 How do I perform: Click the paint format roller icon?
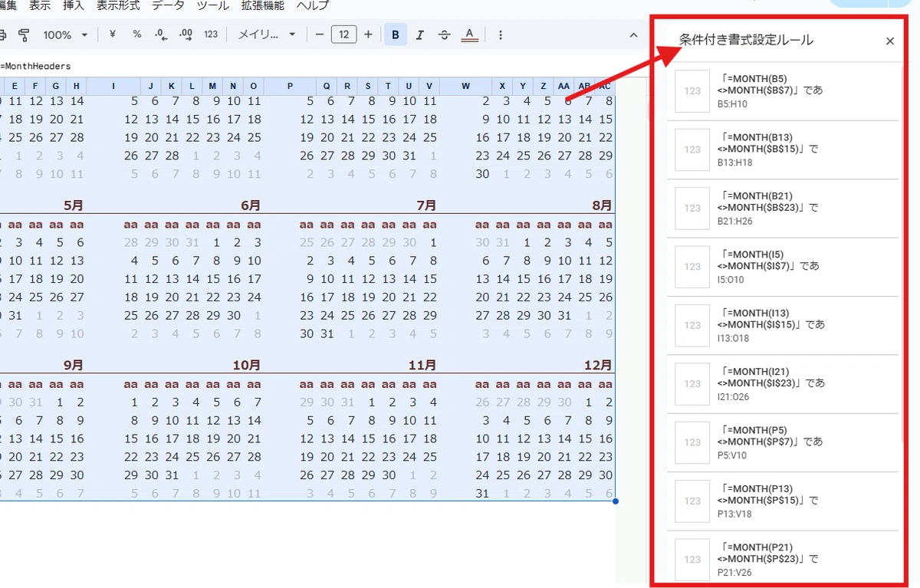23,34
